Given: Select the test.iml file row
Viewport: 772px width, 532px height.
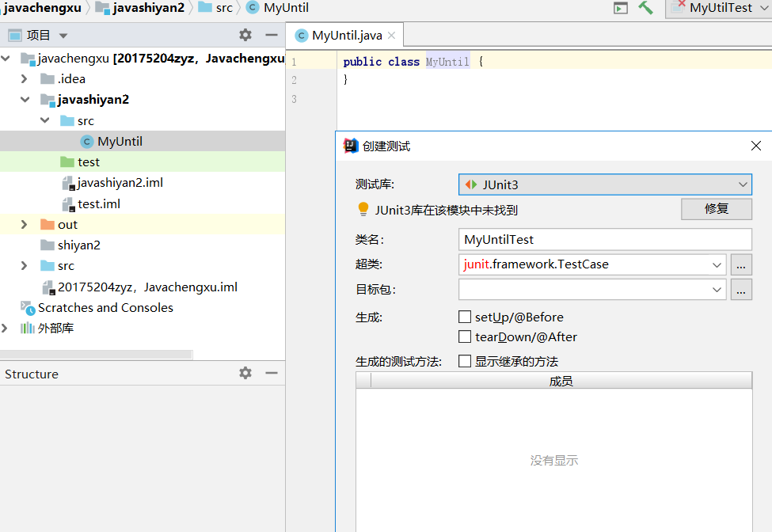Looking at the screenshot, I should click(x=143, y=203).
